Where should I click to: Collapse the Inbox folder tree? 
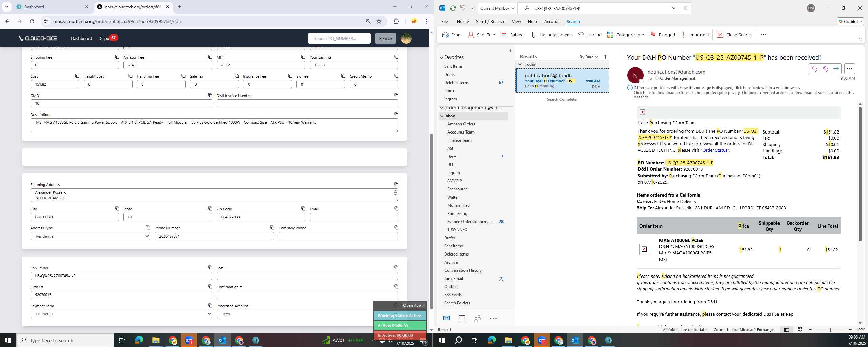pos(442,116)
